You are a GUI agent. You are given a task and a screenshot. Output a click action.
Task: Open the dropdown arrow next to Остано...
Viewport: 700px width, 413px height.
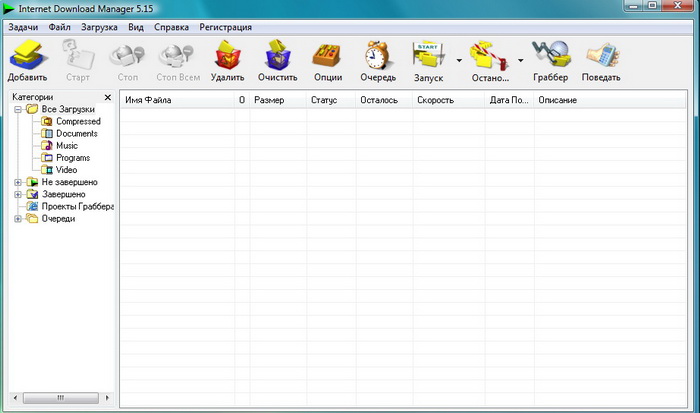[x=521, y=60]
